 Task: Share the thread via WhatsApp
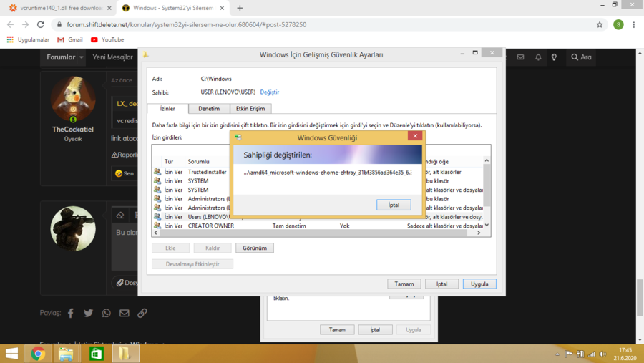click(x=107, y=314)
